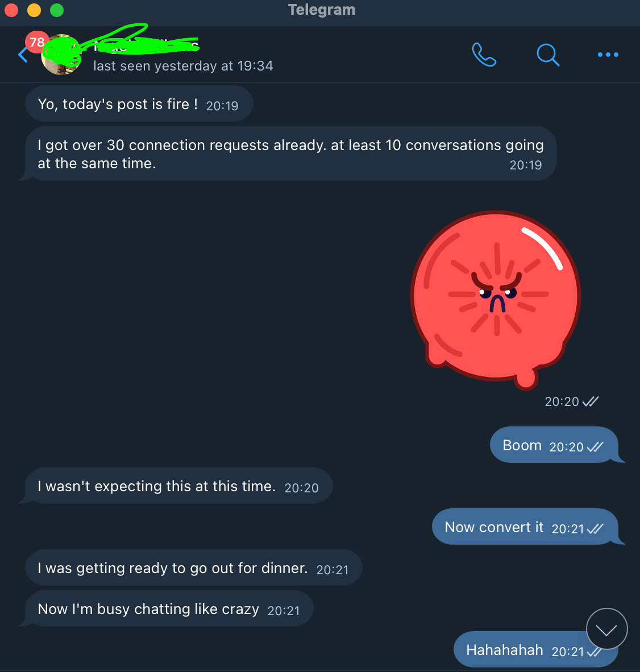Image resolution: width=640 pixels, height=672 pixels.
Task: Select the "Now convert it" message
Action: (x=525, y=526)
